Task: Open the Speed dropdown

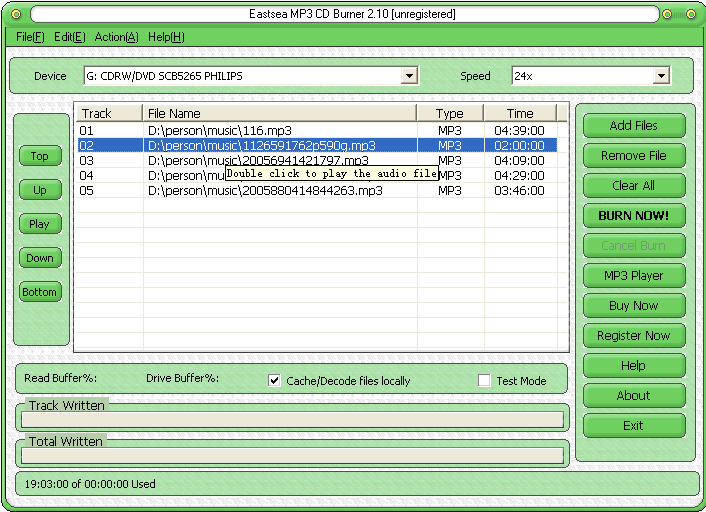Action: click(x=661, y=76)
